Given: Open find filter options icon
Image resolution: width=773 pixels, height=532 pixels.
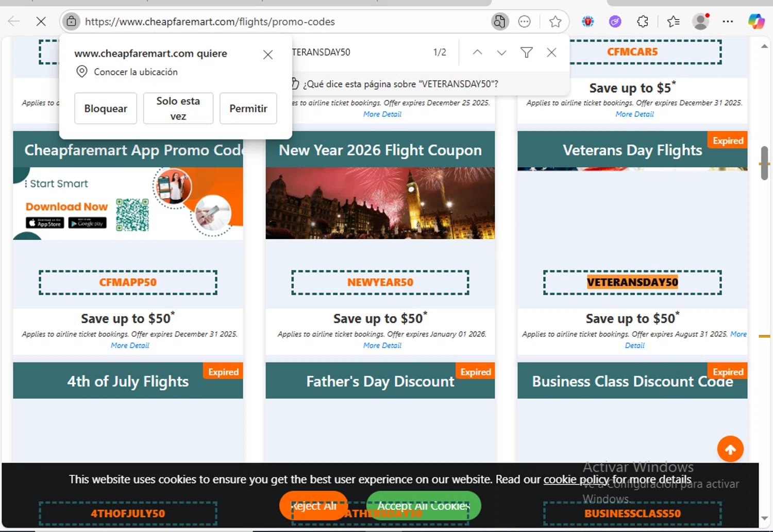Looking at the screenshot, I should pyautogui.click(x=527, y=52).
